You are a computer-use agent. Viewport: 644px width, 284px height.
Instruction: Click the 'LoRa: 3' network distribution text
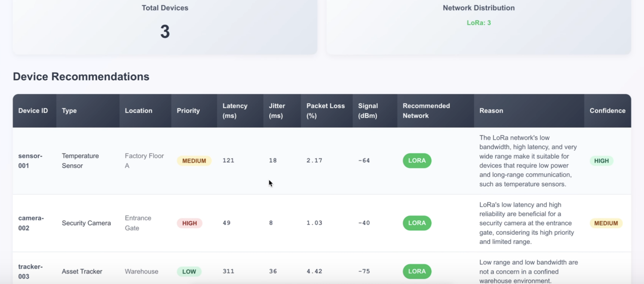click(x=478, y=23)
